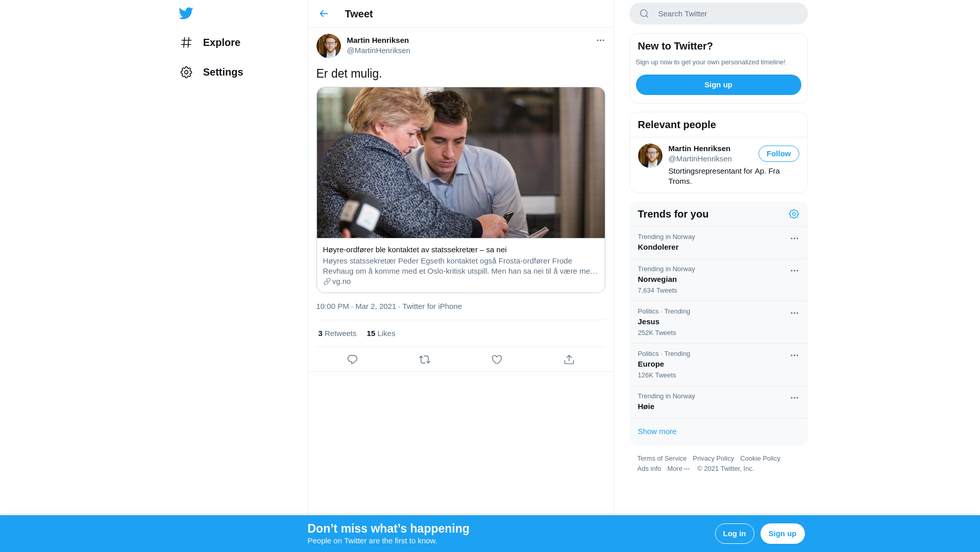The height and width of the screenshot is (552, 980).
Task: Click Log in on bottom banner
Action: [734, 534]
